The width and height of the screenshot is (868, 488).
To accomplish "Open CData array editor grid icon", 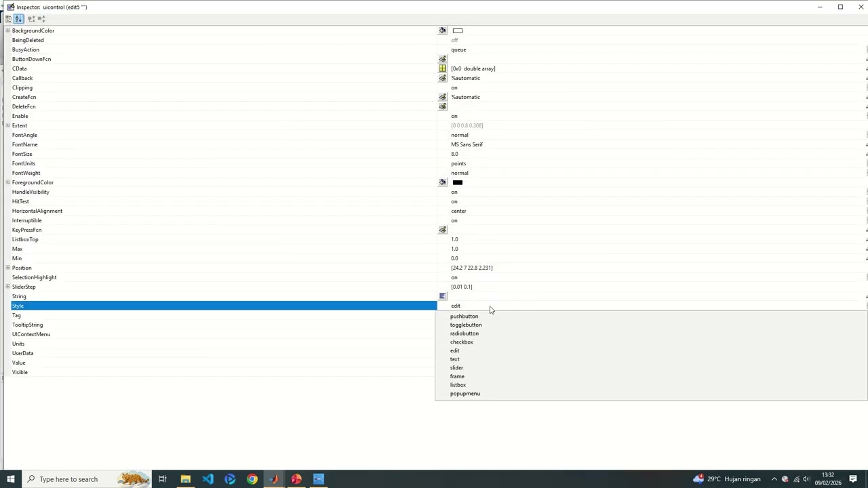I will [x=443, y=68].
